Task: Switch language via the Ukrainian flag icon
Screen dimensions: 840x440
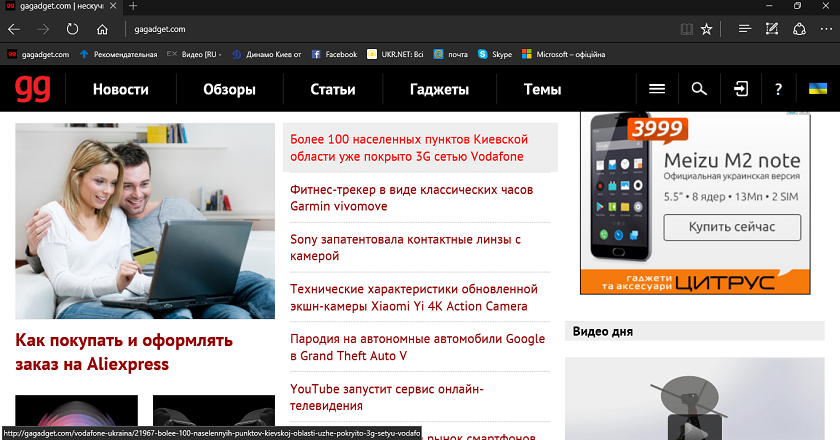Action: 818,88
